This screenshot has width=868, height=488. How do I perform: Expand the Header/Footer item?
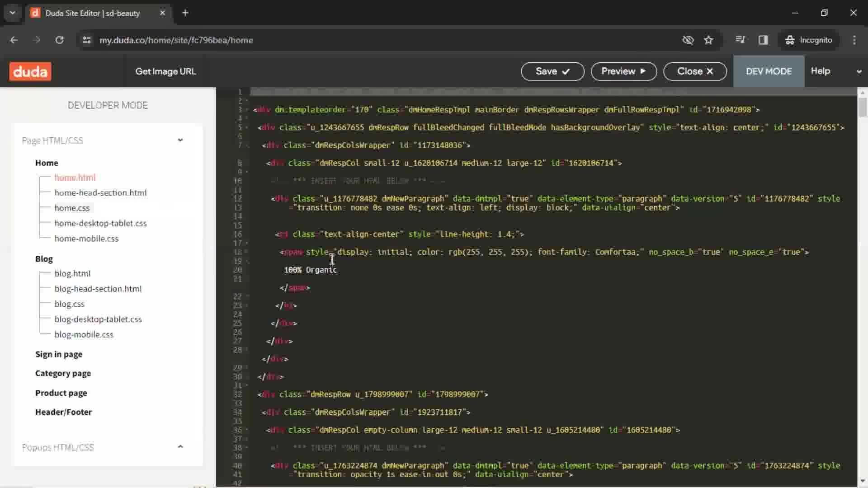(63, 412)
